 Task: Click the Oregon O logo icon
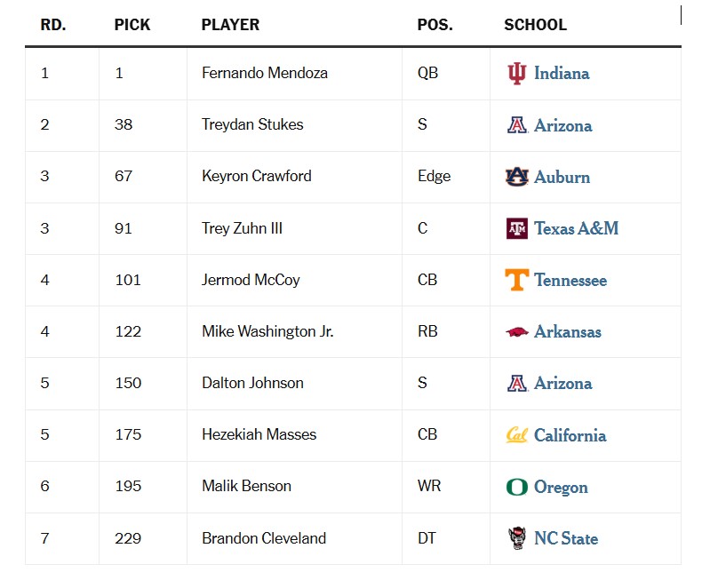pyautogui.click(x=516, y=487)
